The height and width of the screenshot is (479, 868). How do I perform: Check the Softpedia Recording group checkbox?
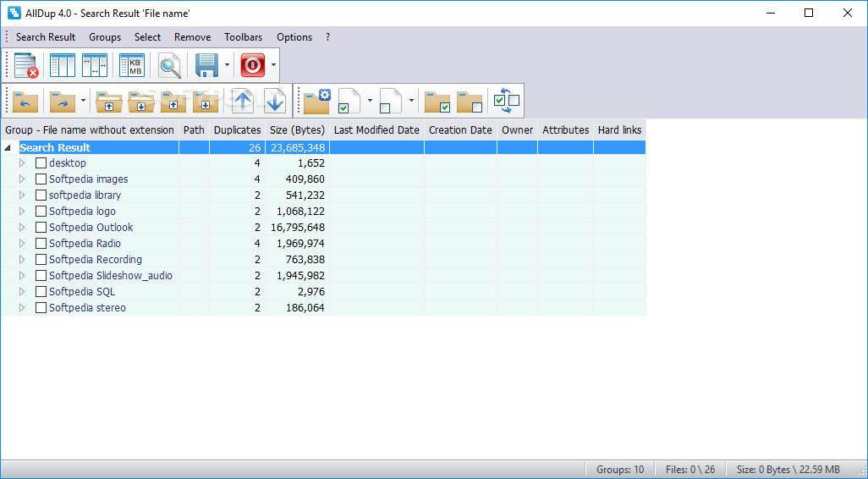[41, 259]
